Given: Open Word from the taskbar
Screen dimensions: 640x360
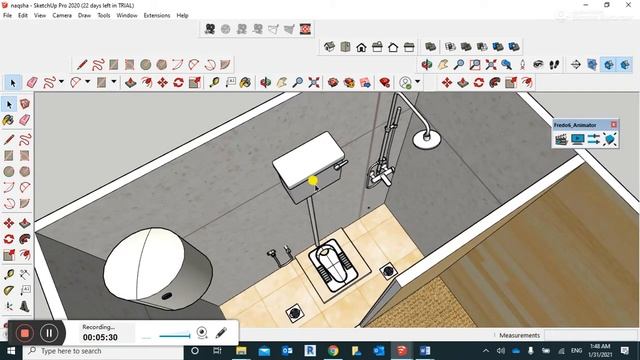Looking at the screenshot, I should click(x=425, y=351).
